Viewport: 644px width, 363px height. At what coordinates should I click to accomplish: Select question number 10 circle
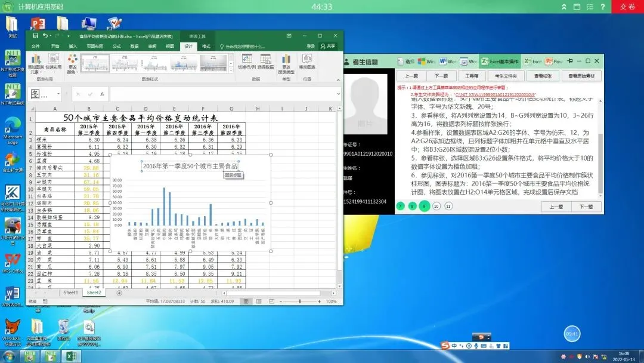pos(436,206)
